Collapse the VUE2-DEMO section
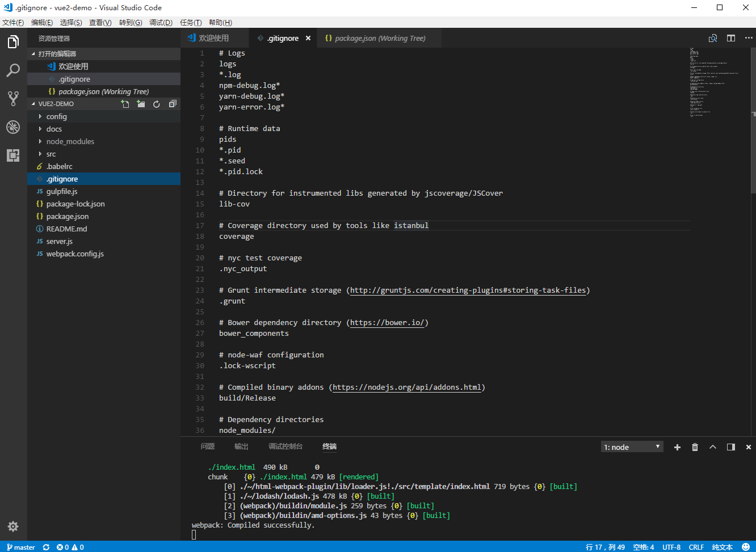Image resolution: width=756 pixels, height=552 pixels. pos(74,104)
